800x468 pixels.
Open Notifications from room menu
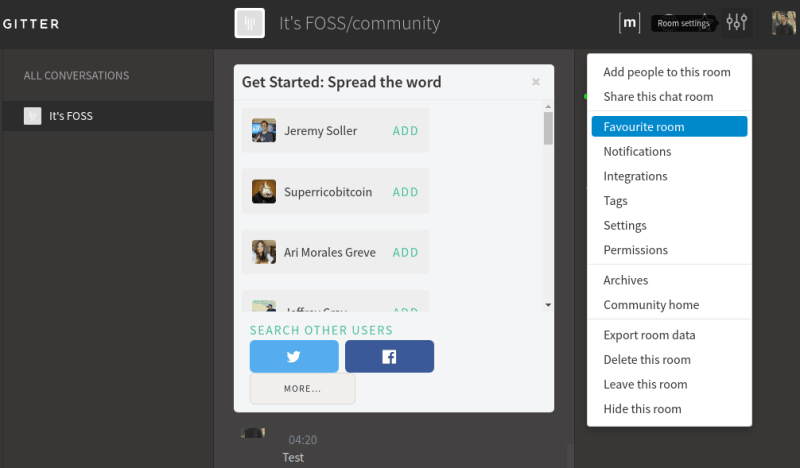(x=637, y=152)
